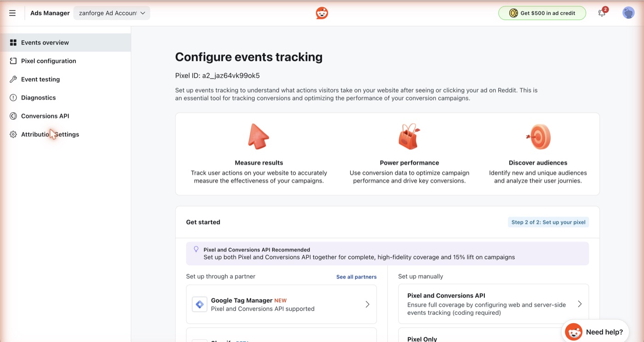The image size is (644, 342).
Task: Select Google Tag Manager partner setup
Action: [x=281, y=304]
